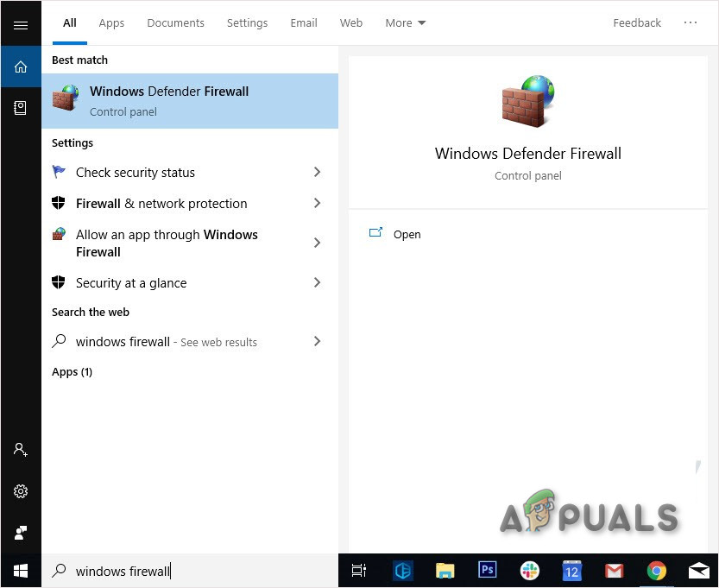
Task: Expand the Allow an app through Windows Firewall arrow
Action: coord(317,243)
